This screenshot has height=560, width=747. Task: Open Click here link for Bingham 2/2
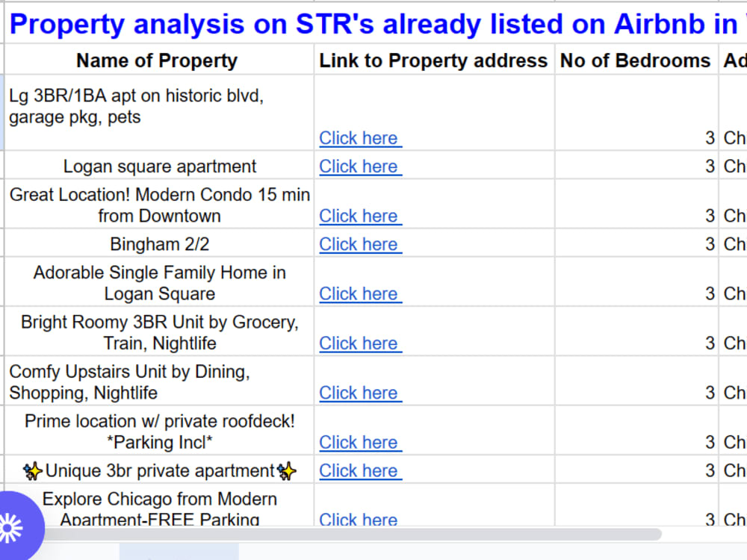click(x=360, y=244)
